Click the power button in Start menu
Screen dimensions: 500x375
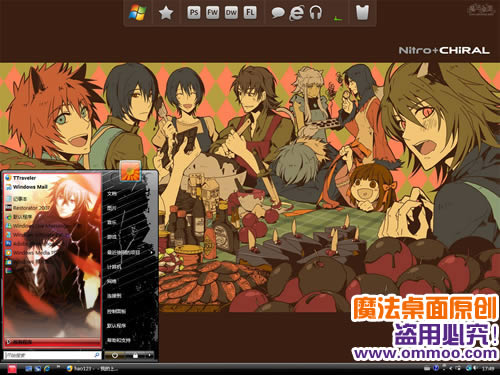(x=115, y=356)
